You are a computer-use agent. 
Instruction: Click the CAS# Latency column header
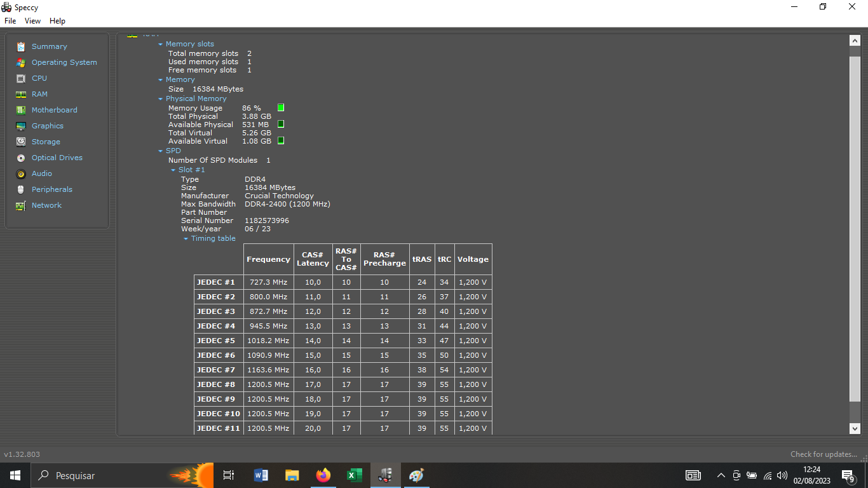pyautogui.click(x=313, y=259)
